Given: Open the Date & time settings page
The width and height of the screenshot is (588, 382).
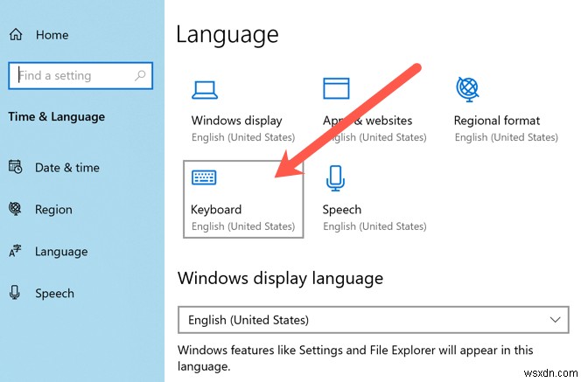Looking at the screenshot, I should click(x=67, y=168).
